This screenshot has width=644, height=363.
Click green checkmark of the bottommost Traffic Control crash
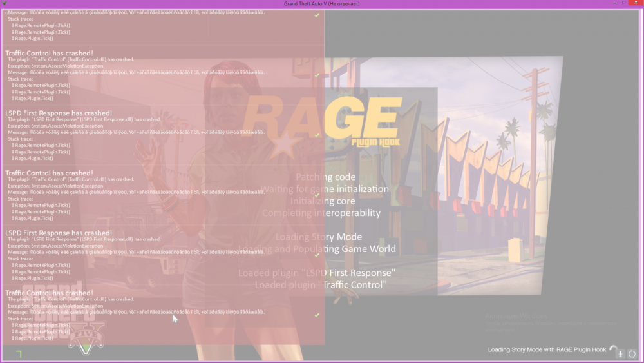coord(317,315)
